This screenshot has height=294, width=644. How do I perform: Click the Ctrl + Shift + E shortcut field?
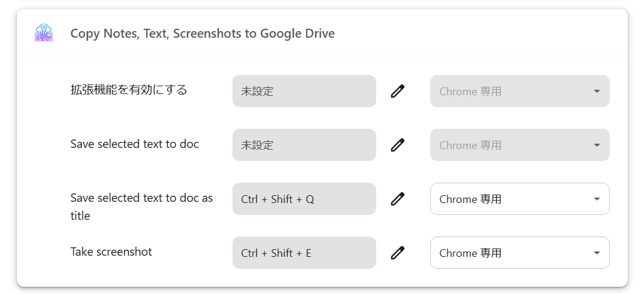click(x=304, y=253)
